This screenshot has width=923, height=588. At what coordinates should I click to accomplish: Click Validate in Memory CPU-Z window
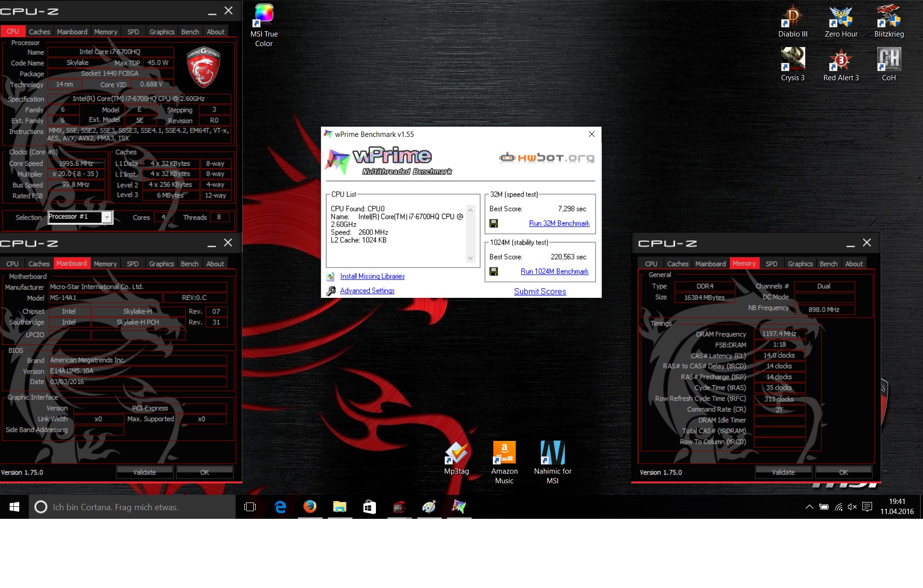pos(783,472)
